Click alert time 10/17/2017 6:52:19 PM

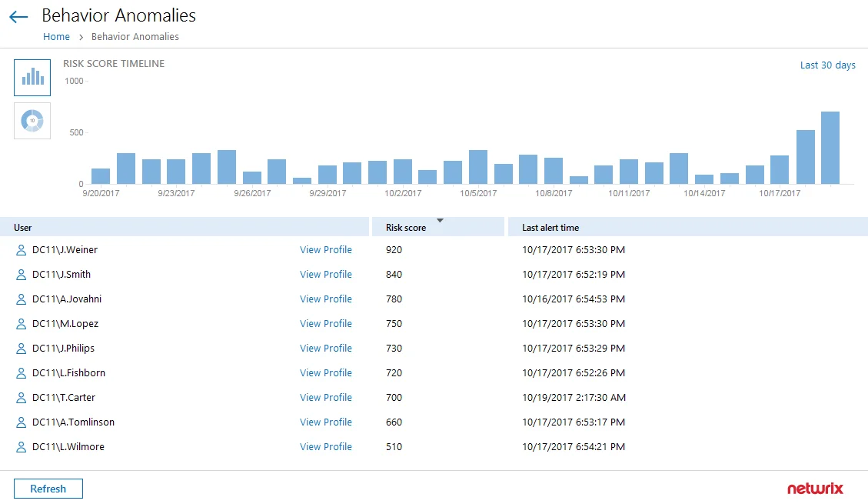click(x=574, y=274)
